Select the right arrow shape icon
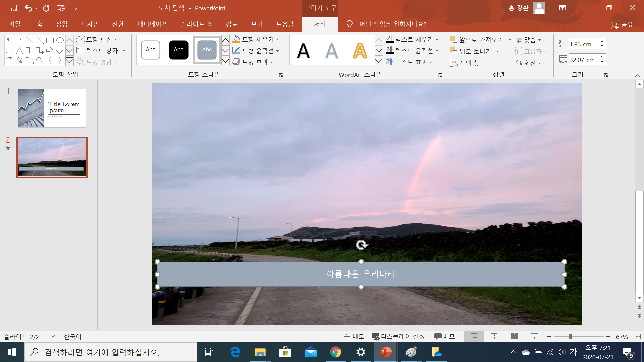The height and width of the screenshot is (362, 644). [x=50, y=50]
